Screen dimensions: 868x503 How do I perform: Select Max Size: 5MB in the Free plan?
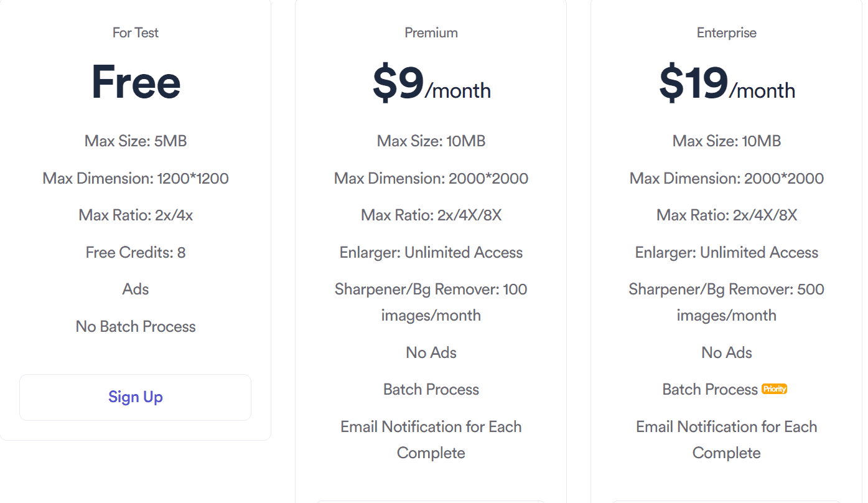[135, 141]
